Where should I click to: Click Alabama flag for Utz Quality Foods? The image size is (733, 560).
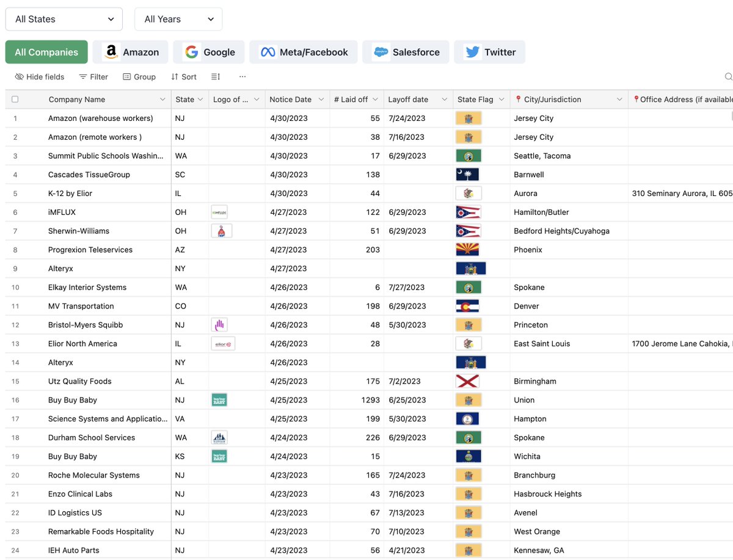pos(467,381)
